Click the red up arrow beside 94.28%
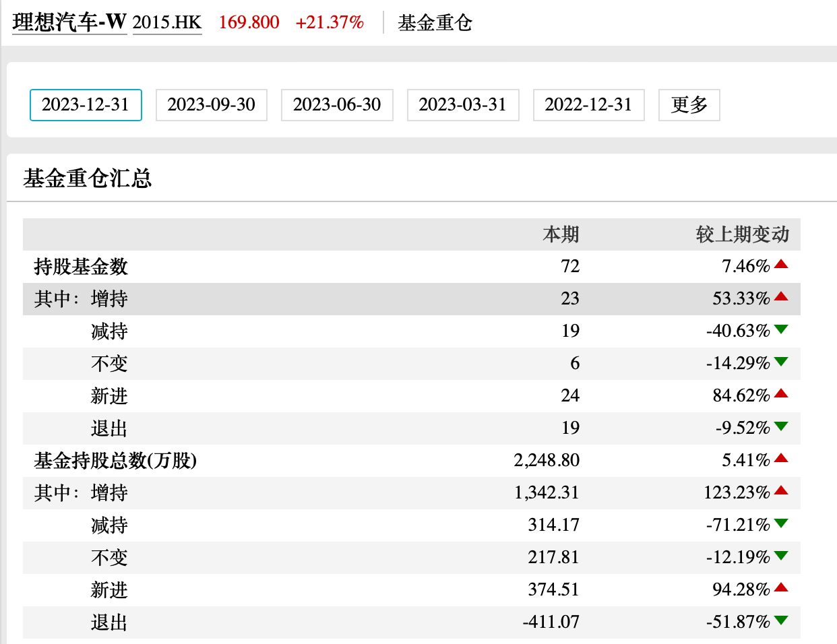This screenshot has width=837, height=644. (781, 587)
